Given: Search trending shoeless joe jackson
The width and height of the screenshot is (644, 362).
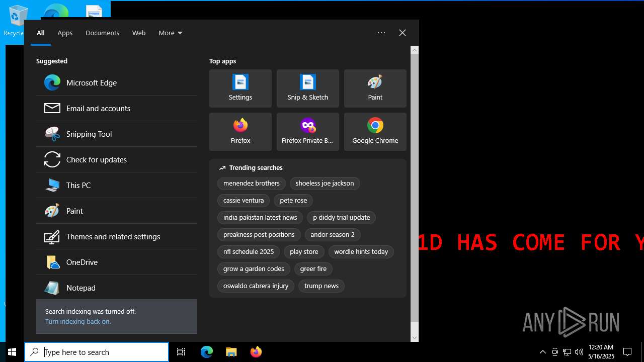Looking at the screenshot, I should [x=325, y=184].
